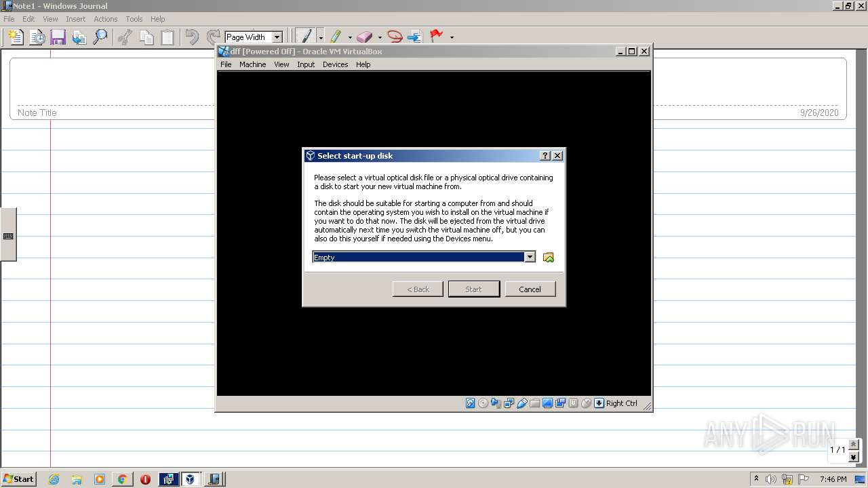Click keyboard capture arrow icon near Right Ctrl
This screenshot has height=488, width=868.
pos(599,403)
